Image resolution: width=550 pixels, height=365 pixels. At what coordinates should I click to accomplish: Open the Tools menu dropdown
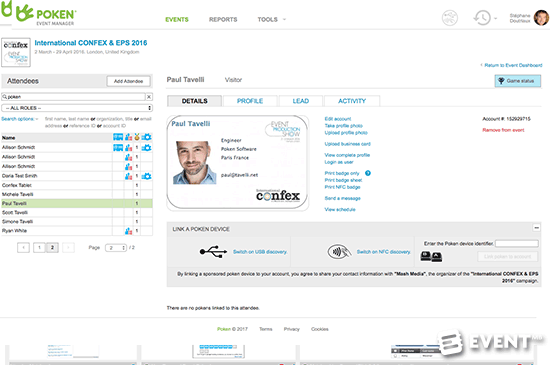click(x=272, y=19)
